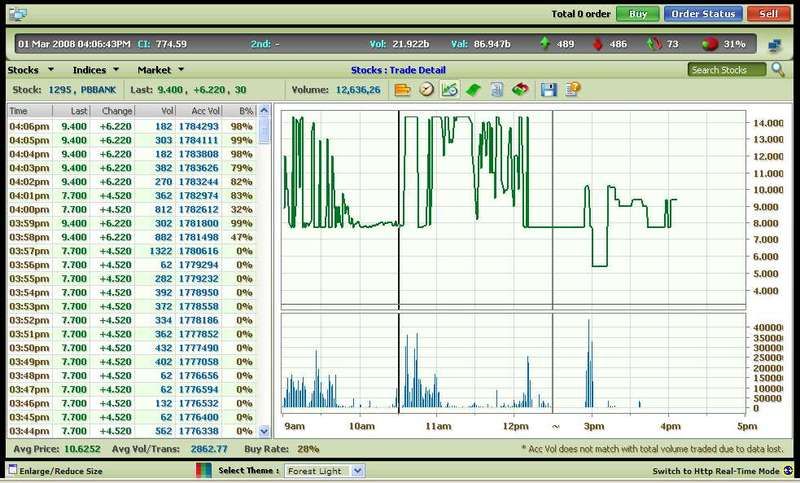Viewport: 800px width, 483px height.
Task: Switch to Http Real-Time Mode
Action: (715, 471)
